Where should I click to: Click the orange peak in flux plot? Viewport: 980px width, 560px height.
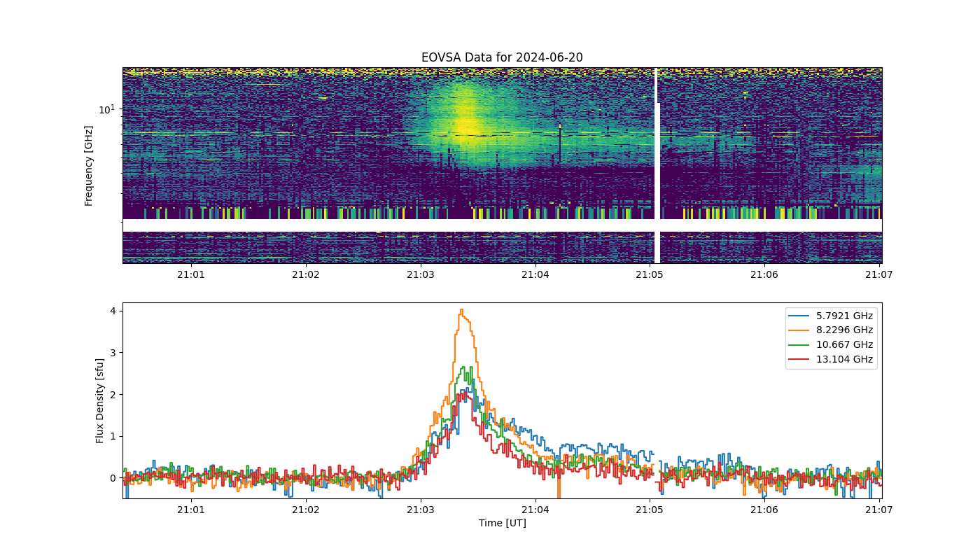[461, 310]
